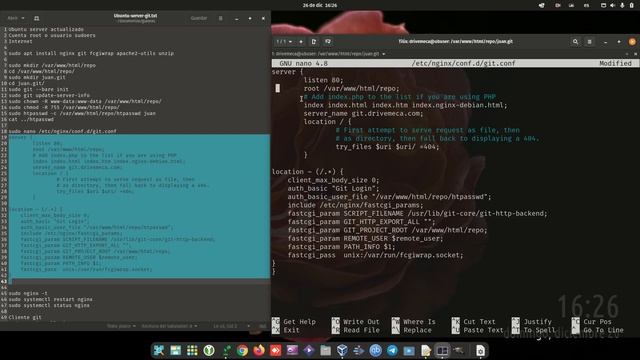Open the first dock icon with magnifier
Screen dimensions: 640x360
pos(158,351)
